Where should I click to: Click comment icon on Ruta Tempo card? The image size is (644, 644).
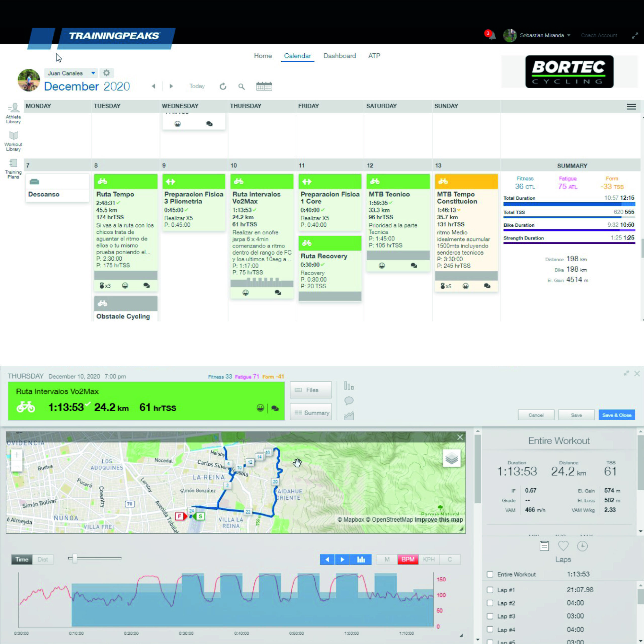146,286
